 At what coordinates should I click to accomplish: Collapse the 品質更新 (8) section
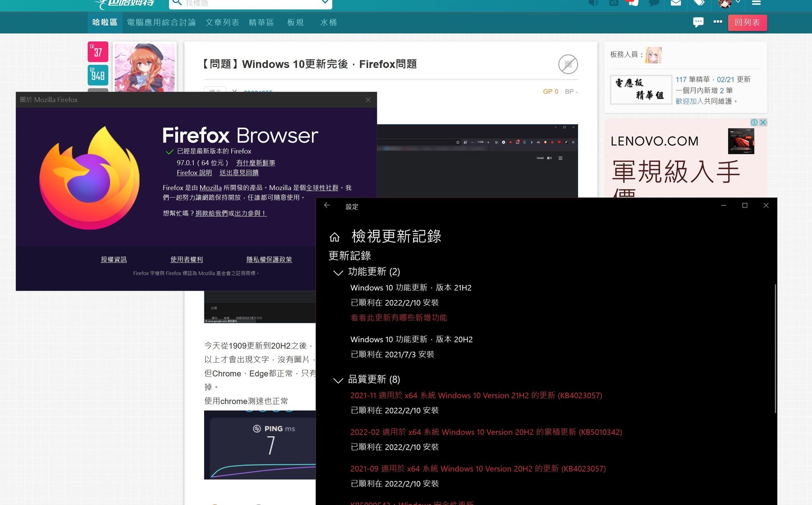(x=338, y=380)
